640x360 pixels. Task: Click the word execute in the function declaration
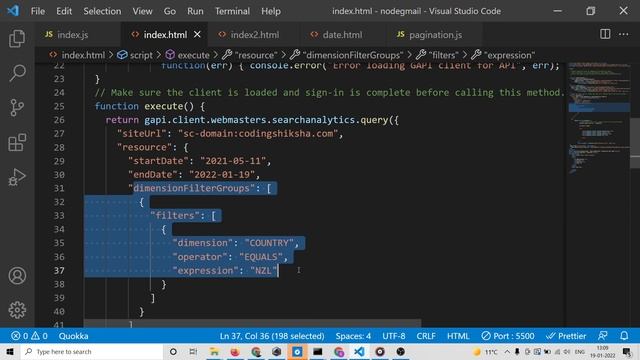click(163, 106)
